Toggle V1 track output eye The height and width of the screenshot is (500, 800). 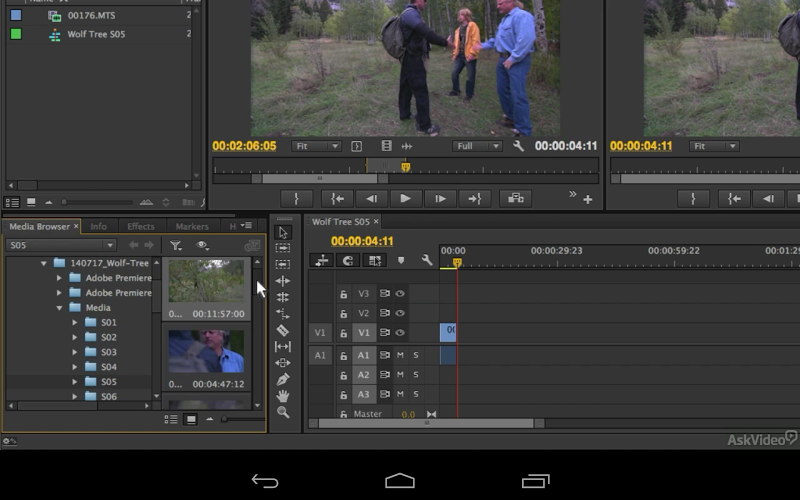tap(400, 333)
